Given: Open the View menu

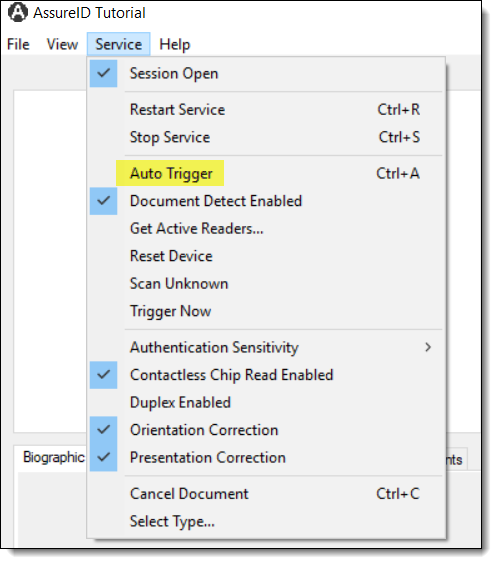Looking at the screenshot, I should (62, 44).
